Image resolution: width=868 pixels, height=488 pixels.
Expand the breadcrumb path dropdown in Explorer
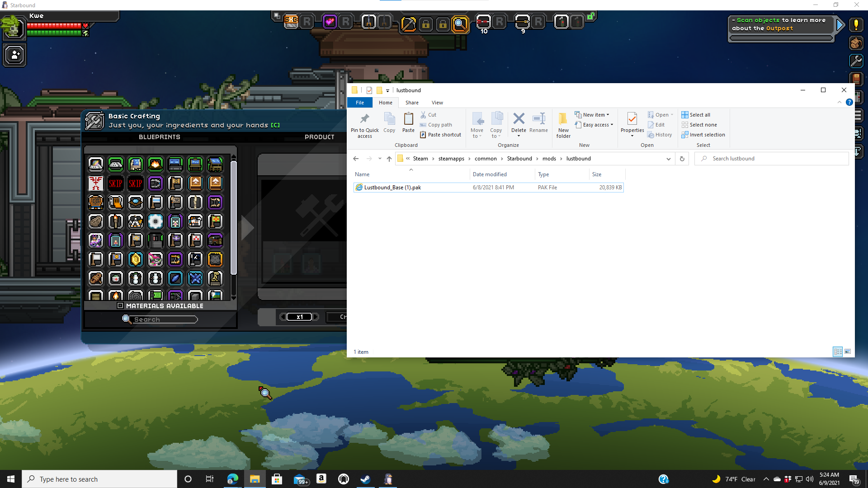667,159
